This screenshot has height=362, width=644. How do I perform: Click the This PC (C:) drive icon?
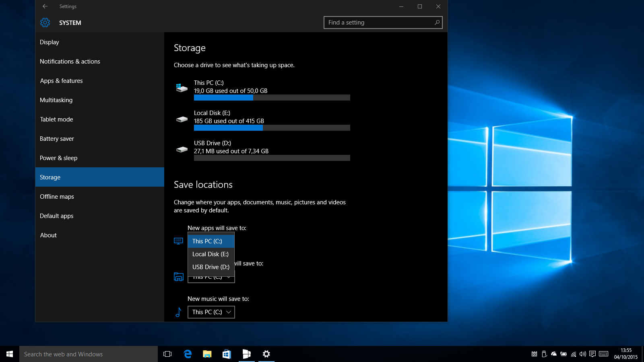182,87
